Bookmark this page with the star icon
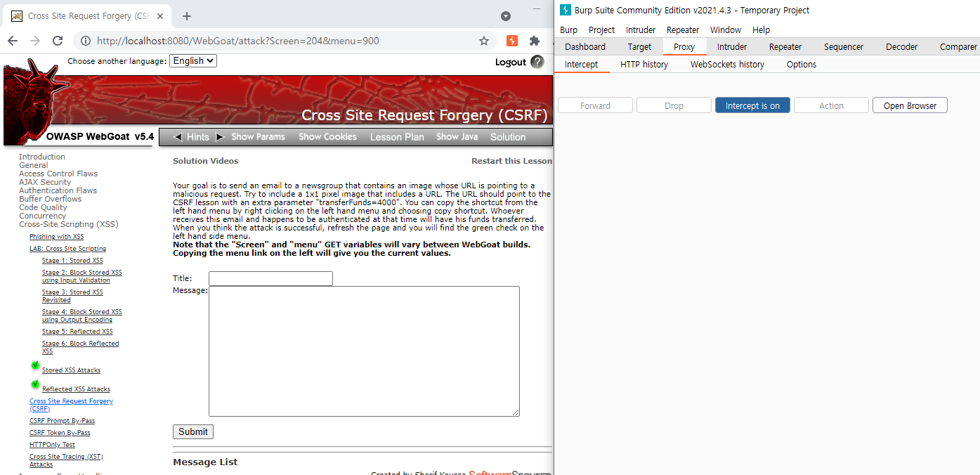Viewport: 980px width, 475px height. point(484,41)
